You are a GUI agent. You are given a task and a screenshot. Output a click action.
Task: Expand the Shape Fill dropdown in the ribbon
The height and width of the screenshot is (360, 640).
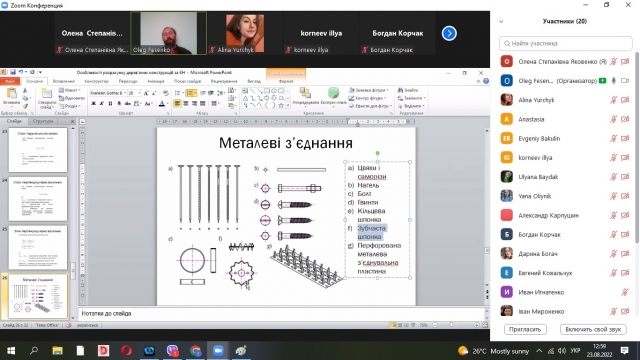(369, 90)
